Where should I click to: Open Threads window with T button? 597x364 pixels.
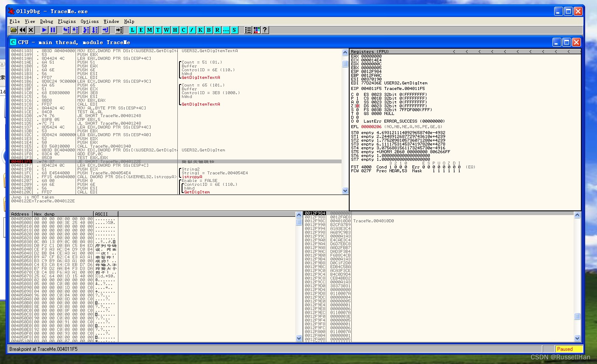(158, 30)
